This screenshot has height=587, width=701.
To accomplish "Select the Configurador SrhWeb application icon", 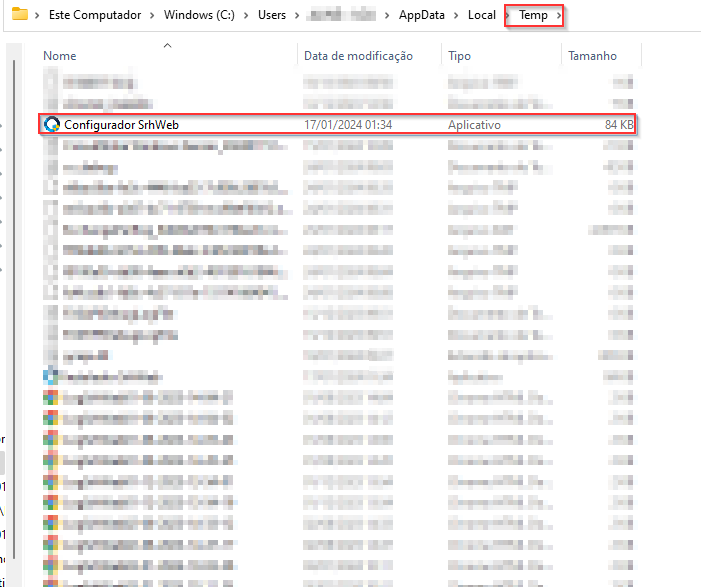I will 52,125.
